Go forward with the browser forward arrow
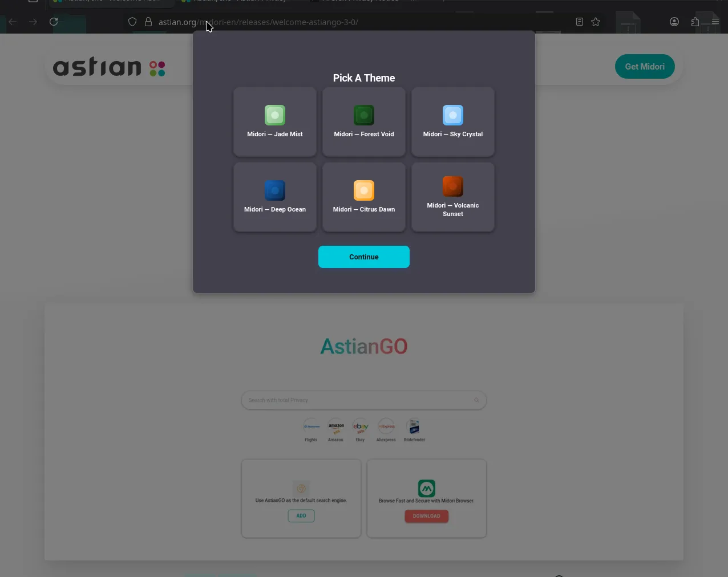Screen dimensions: 728x577 [33, 22]
